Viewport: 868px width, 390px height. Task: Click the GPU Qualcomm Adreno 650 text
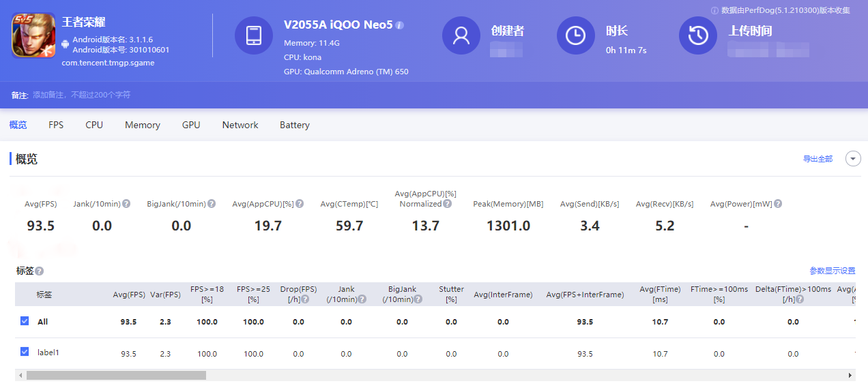pos(346,72)
